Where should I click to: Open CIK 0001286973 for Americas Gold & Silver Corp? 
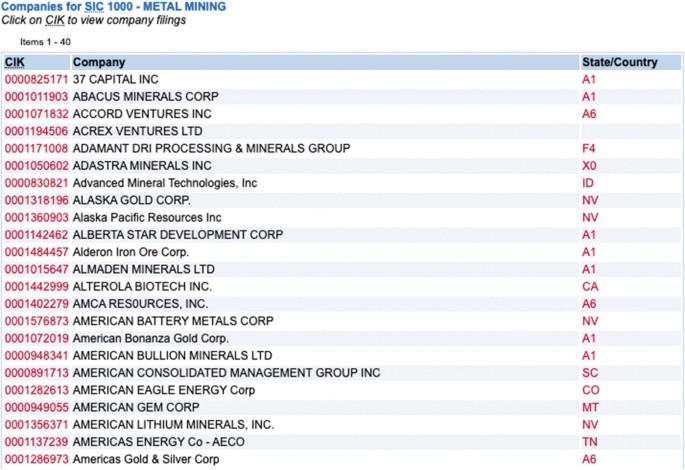(x=36, y=460)
